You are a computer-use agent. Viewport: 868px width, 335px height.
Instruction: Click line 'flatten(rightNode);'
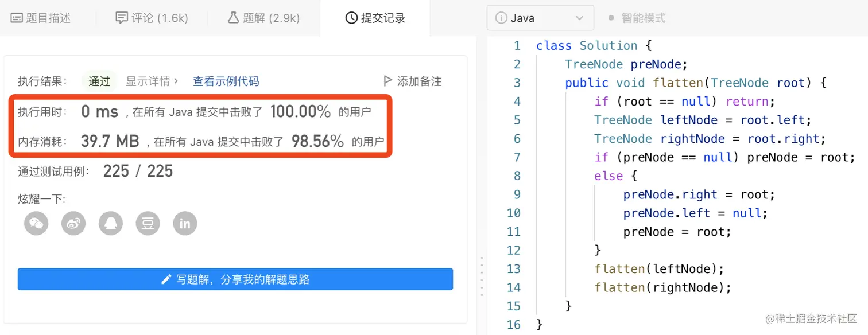coord(663,287)
